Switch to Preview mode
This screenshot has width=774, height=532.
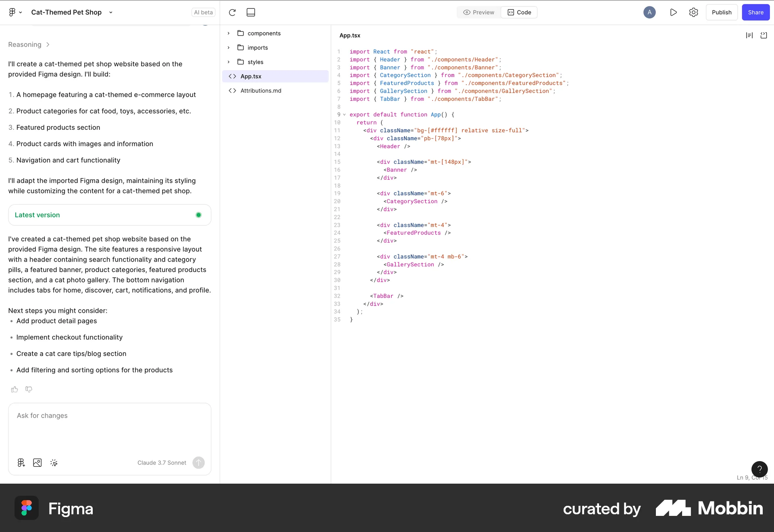(478, 12)
